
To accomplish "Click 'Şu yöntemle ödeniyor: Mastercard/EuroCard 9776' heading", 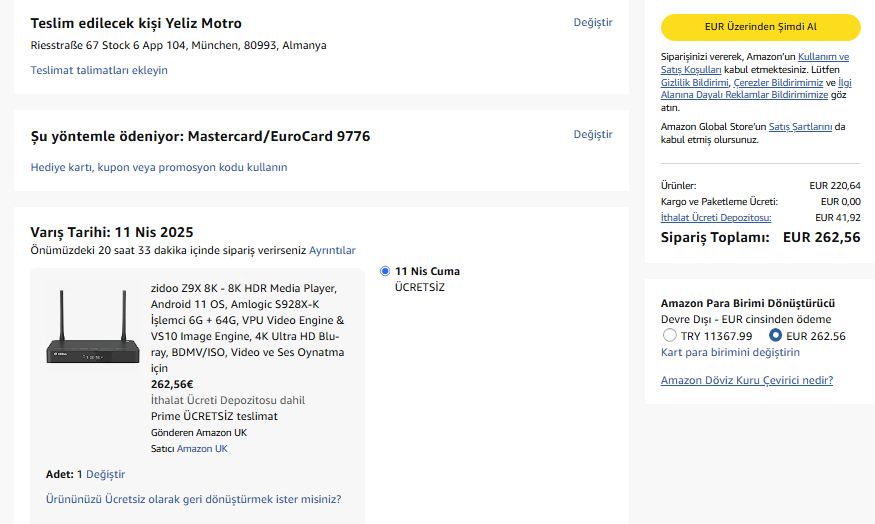I will (200, 137).
